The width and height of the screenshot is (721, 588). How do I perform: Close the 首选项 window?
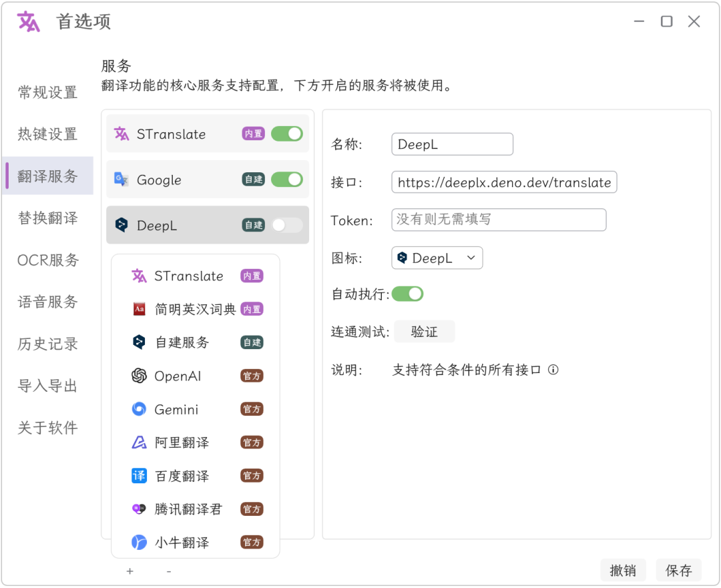[694, 21]
